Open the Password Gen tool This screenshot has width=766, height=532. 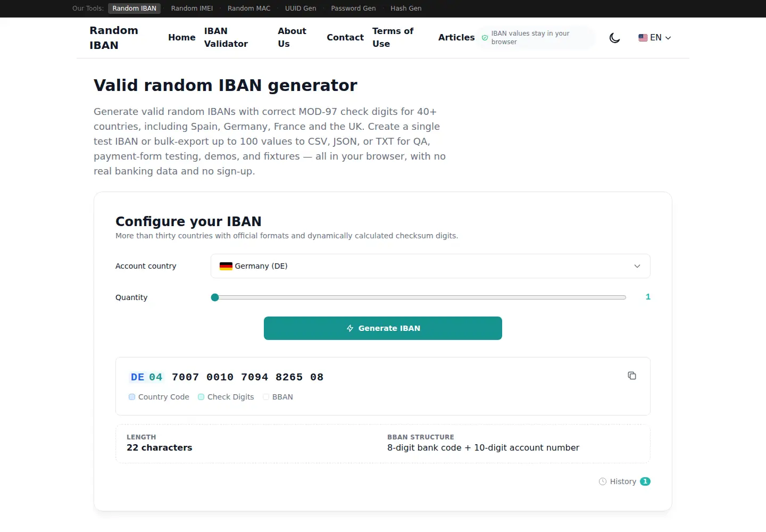pyautogui.click(x=353, y=9)
